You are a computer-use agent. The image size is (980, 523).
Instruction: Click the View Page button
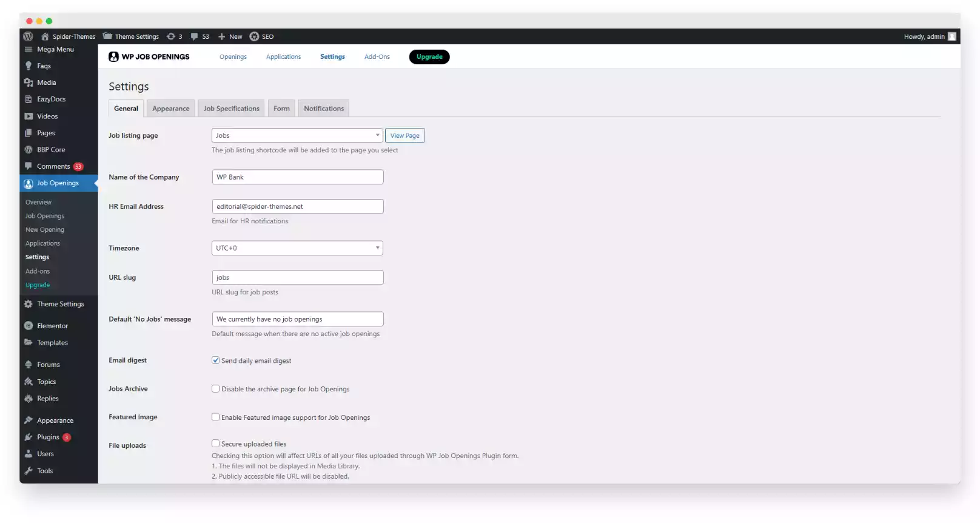(405, 135)
